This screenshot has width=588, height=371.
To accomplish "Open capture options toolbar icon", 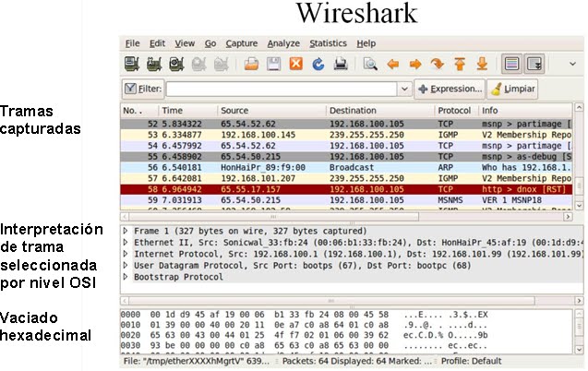I will pos(154,64).
